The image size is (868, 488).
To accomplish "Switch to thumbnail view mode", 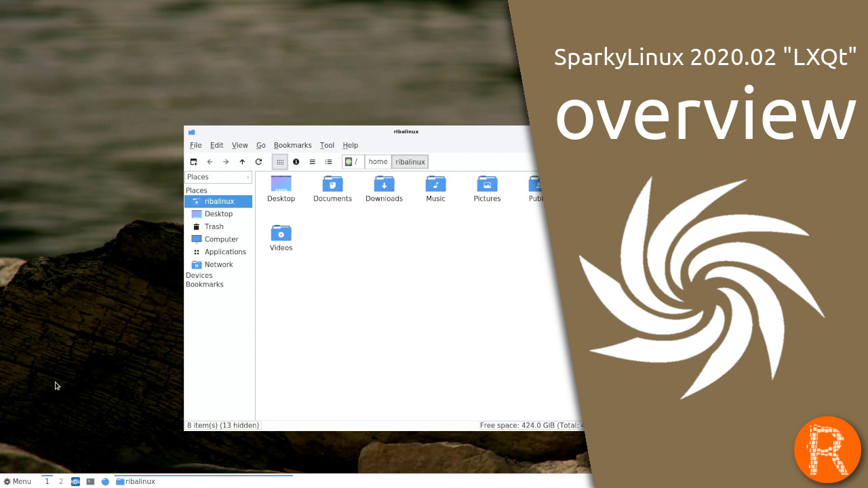I will pyautogui.click(x=296, y=162).
